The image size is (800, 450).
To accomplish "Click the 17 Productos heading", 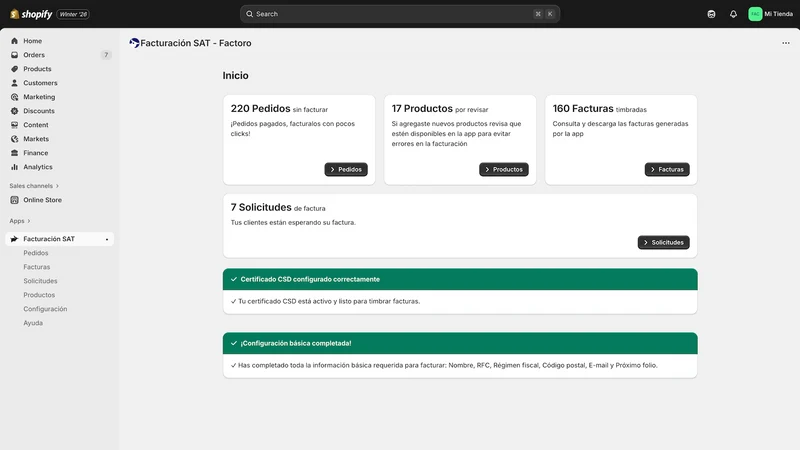I will click(x=422, y=109).
